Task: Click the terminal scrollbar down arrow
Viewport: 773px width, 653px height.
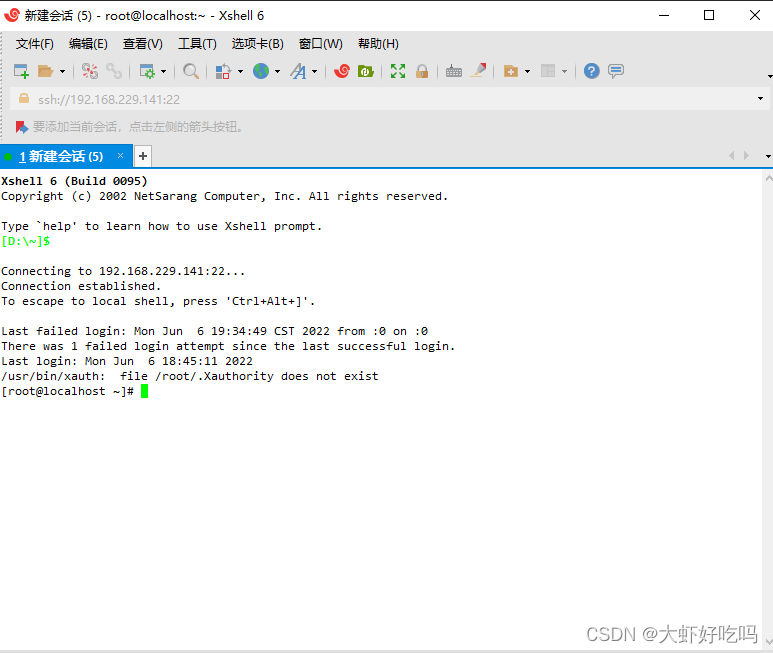Action: pyautogui.click(x=768, y=641)
